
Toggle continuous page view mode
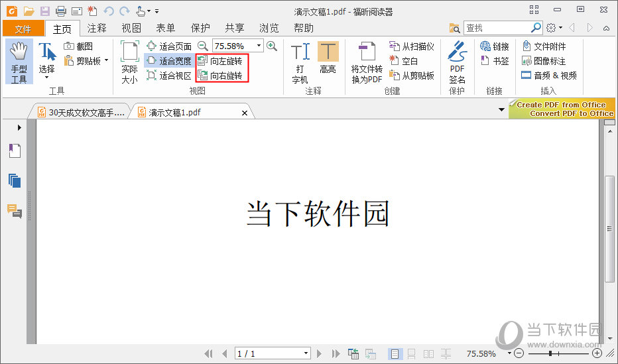(412, 354)
